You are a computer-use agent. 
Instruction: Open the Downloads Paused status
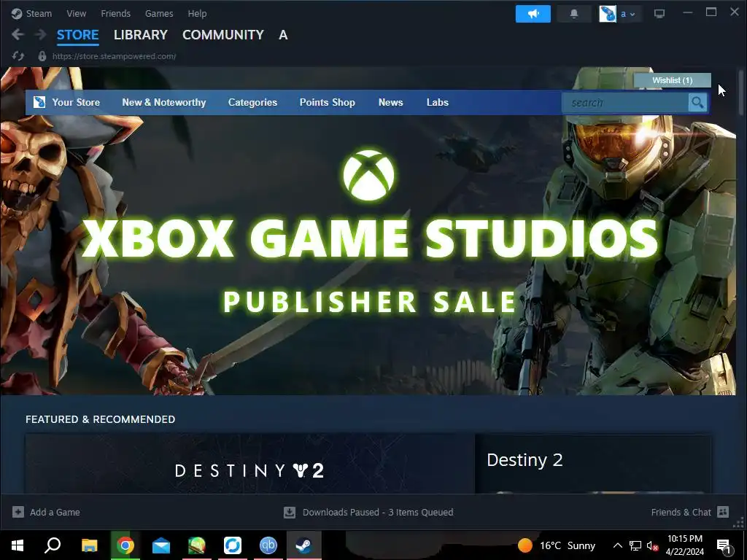click(378, 513)
